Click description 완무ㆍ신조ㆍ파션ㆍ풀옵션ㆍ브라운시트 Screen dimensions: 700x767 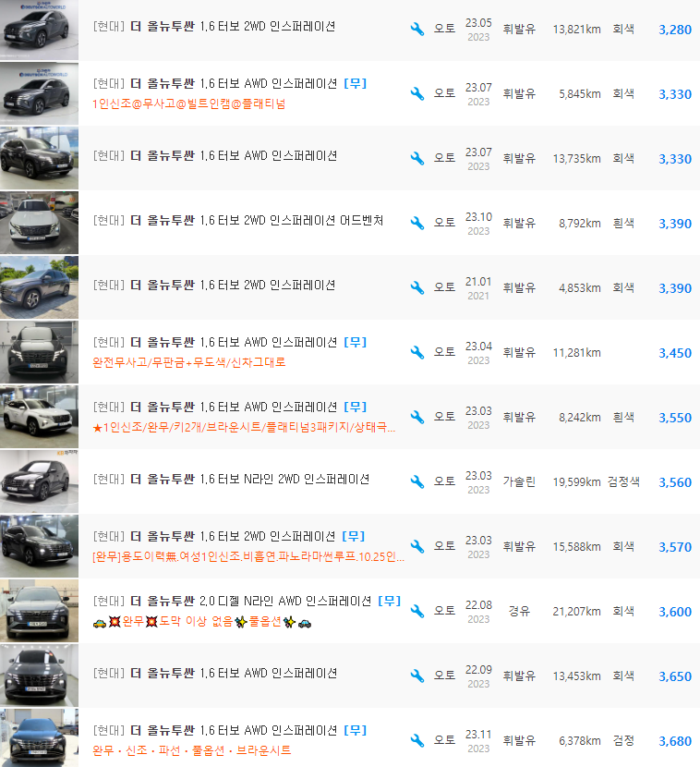(x=191, y=750)
